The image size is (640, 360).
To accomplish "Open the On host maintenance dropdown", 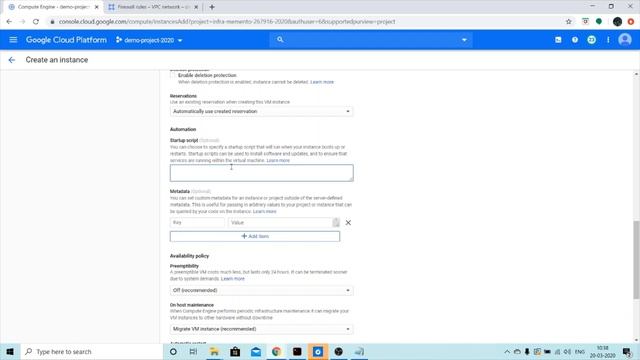I will click(262, 329).
